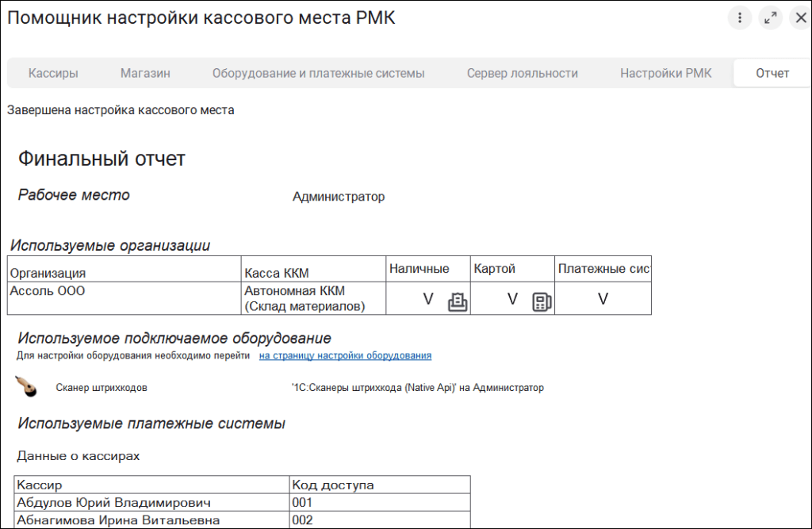Select the Отчет tab

pyautogui.click(x=772, y=73)
